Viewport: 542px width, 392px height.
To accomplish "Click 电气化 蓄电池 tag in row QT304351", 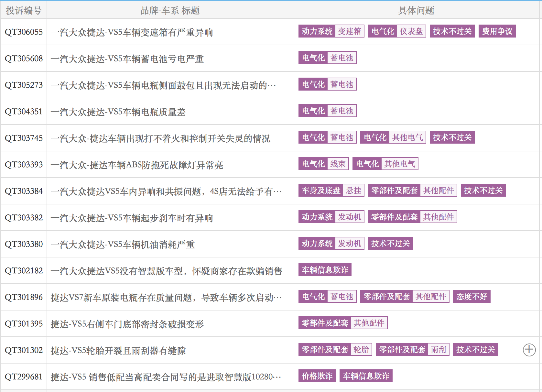I will pos(328,111).
